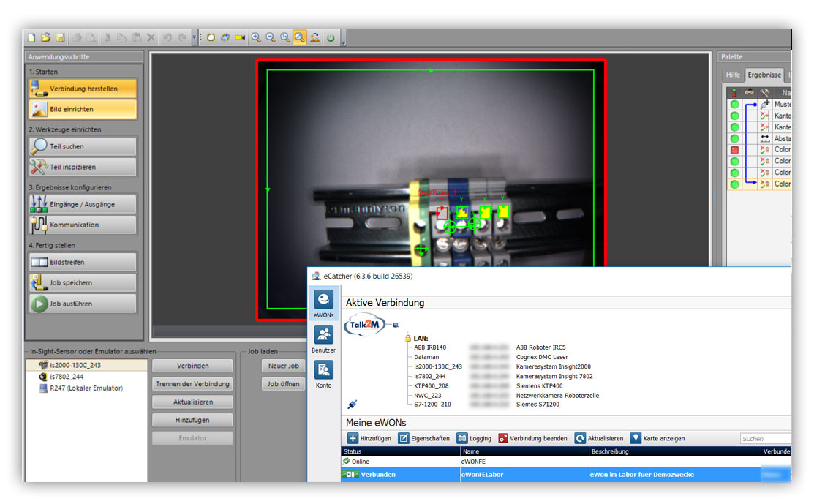Image resolution: width=814 pixels, height=504 pixels.
Task: Click the highlighted Zoom to Fit icon
Action: pyautogui.click(x=300, y=37)
